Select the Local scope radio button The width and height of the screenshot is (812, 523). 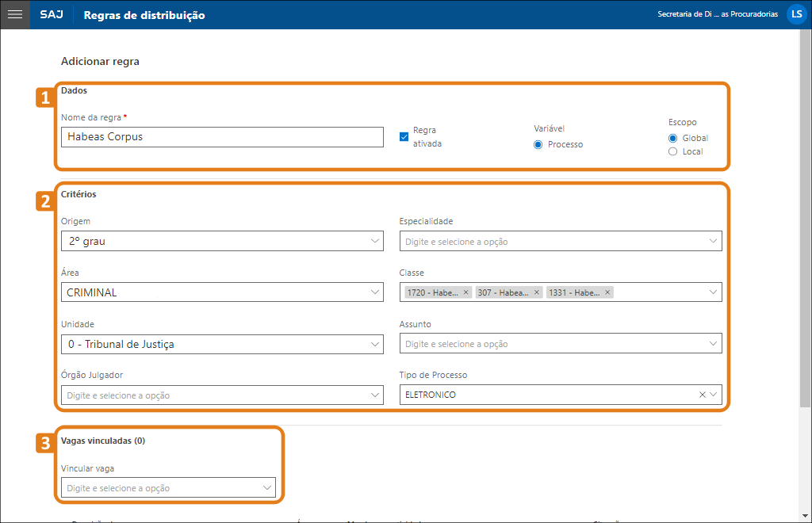click(x=673, y=151)
